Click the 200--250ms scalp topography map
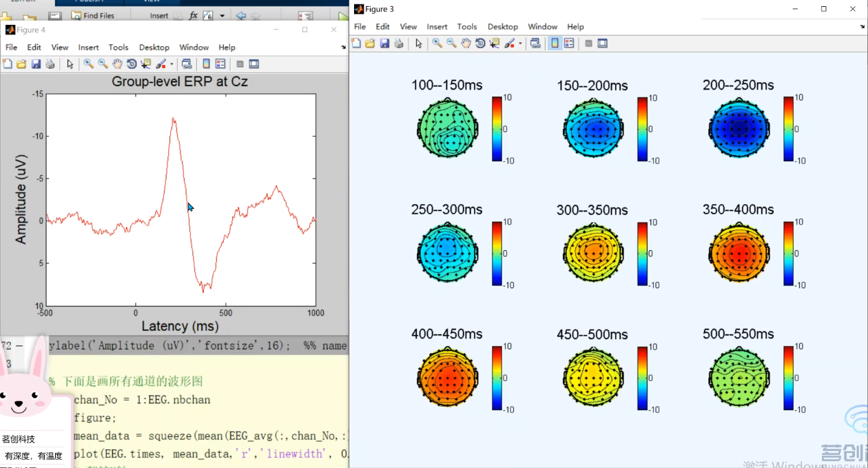This screenshot has width=868, height=468. (738, 128)
